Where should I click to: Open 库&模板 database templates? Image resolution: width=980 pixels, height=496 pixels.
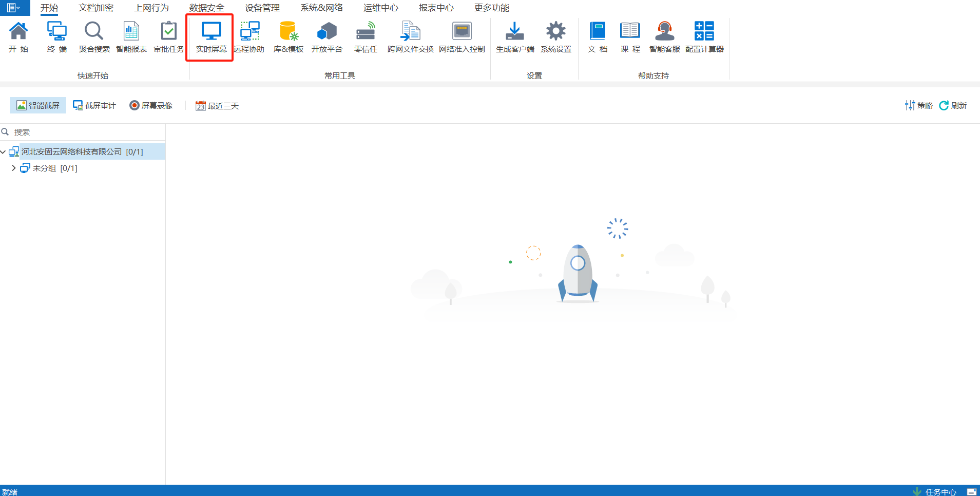pyautogui.click(x=288, y=37)
